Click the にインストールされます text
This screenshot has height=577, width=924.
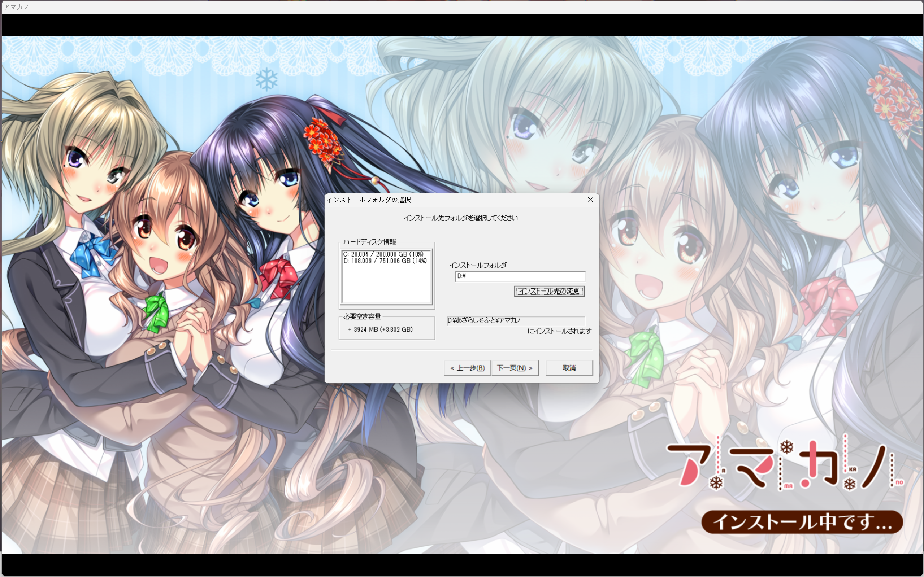[x=559, y=331]
